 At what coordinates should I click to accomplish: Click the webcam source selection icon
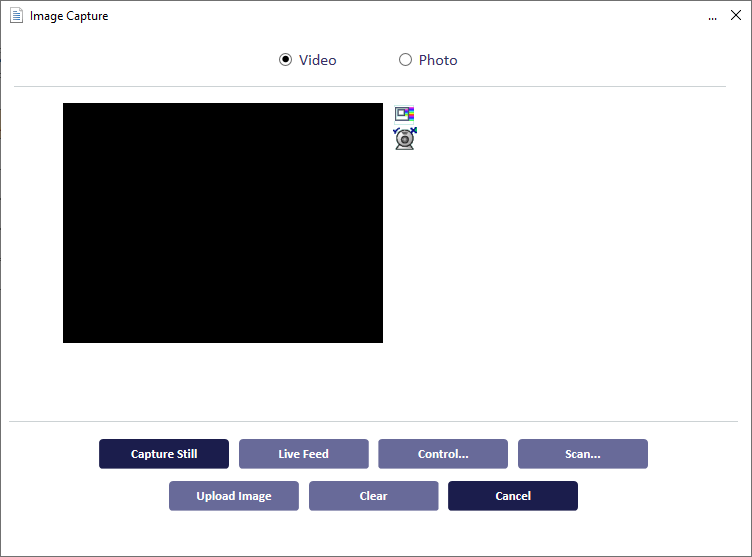click(x=404, y=138)
